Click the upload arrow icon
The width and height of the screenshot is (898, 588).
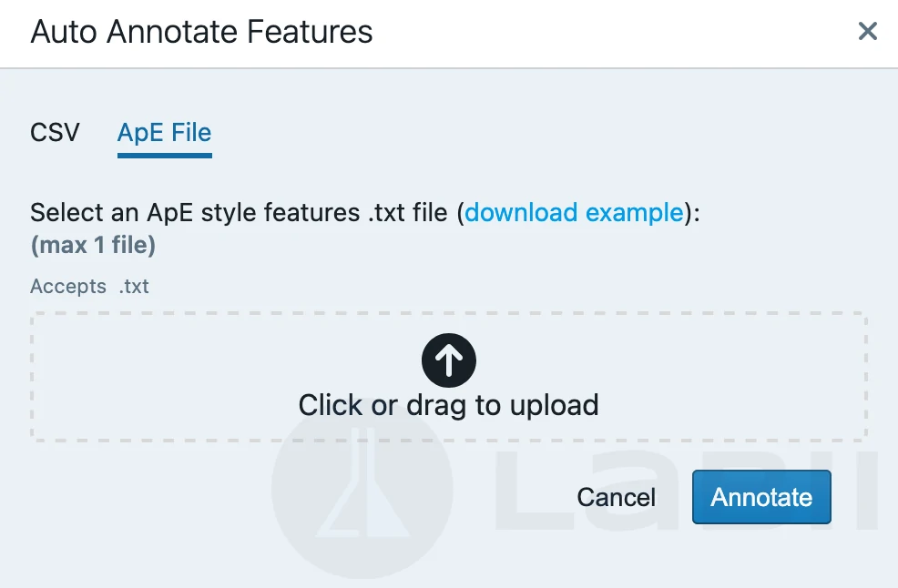449,360
